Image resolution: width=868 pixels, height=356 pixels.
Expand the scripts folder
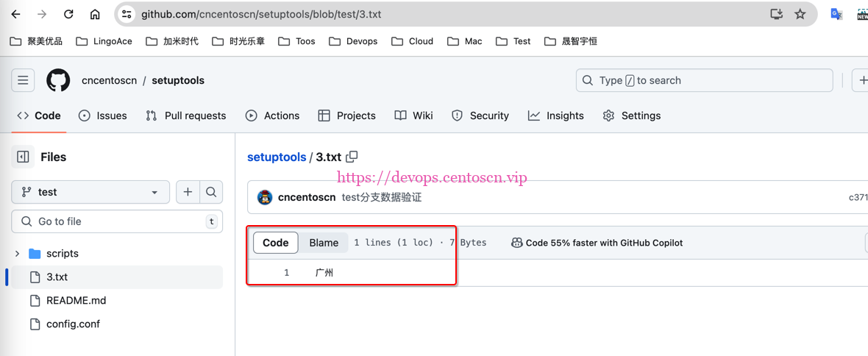pyautogui.click(x=18, y=254)
